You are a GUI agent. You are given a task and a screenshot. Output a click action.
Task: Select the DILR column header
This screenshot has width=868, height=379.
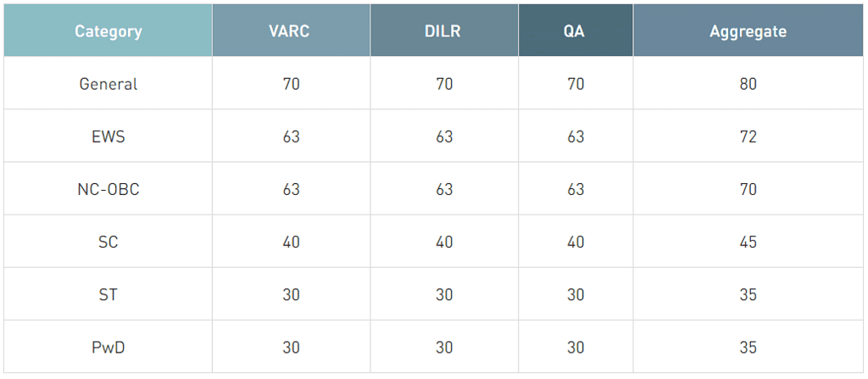pyautogui.click(x=444, y=32)
